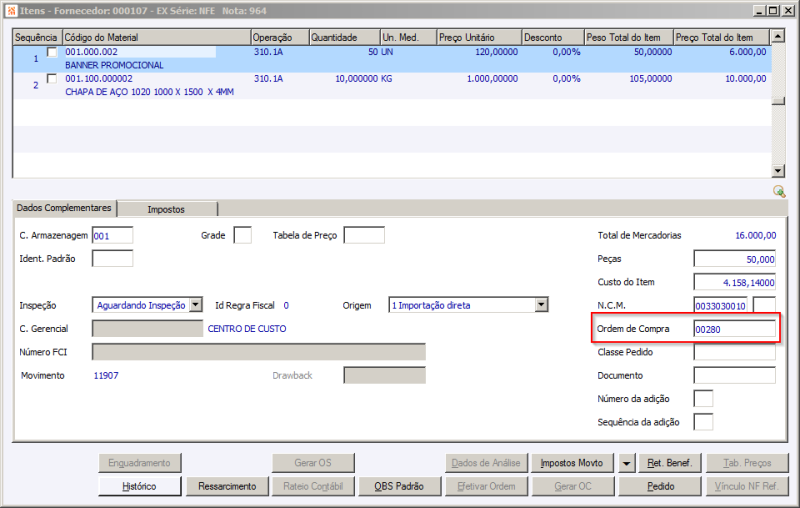This screenshot has width=800, height=508.
Task: Click the Peso Total do Item header
Action: pyautogui.click(x=629, y=37)
